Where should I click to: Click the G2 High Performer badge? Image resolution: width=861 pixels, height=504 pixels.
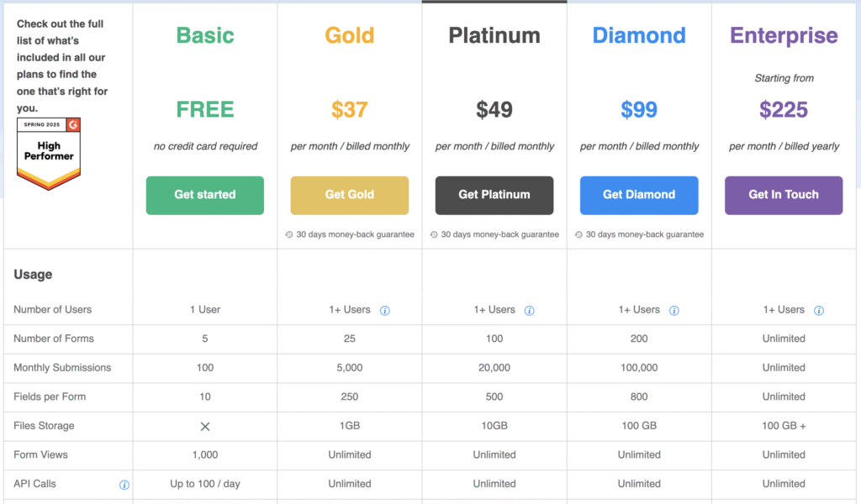48,154
